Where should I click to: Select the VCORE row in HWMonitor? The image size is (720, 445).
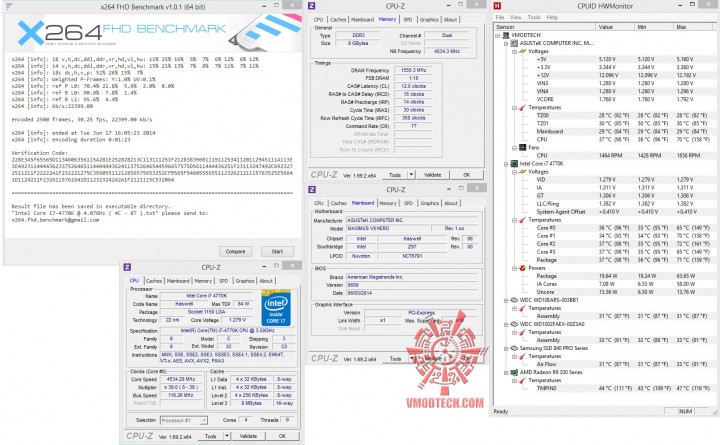605,99
